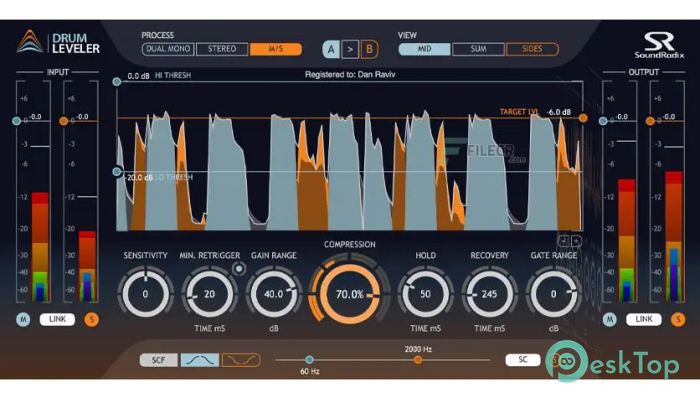Click the TARGET LVL orange handle
This screenshot has height=400, width=700.
click(x=583, y=118)
